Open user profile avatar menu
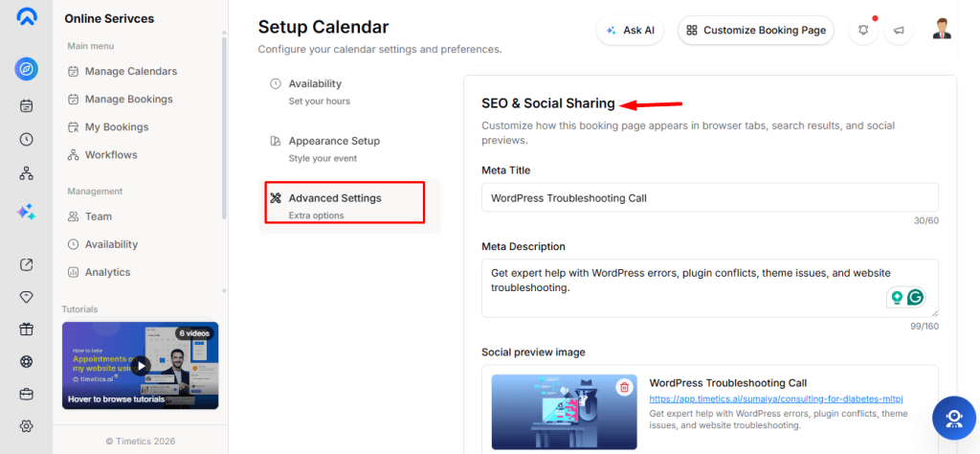The width and height of the screenshot is (980, 454). pos(942,29)
